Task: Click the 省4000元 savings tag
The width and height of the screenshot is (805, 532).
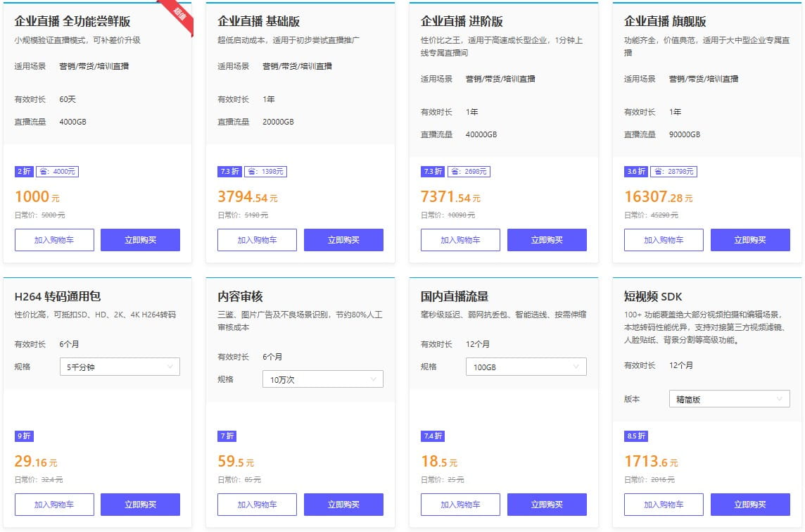Action: pos(58,171)
